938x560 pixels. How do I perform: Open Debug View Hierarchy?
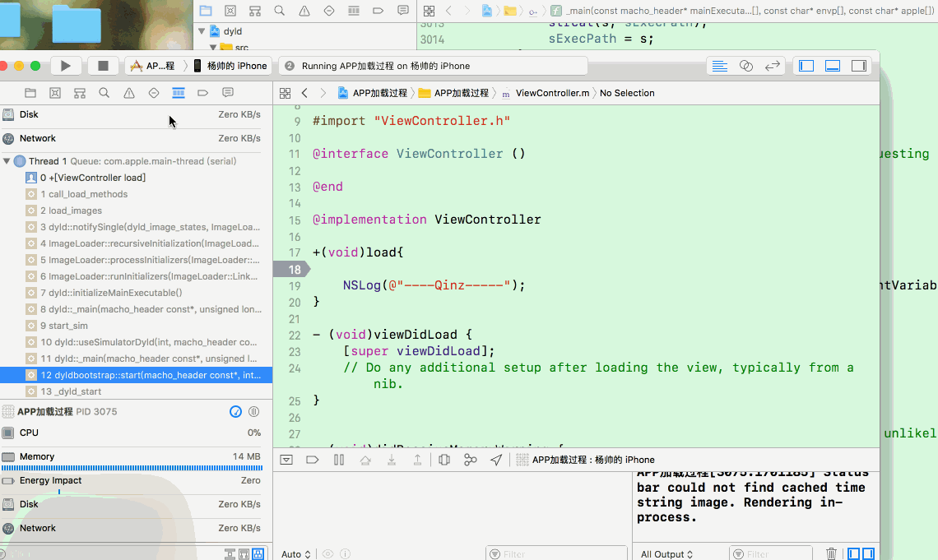click(443, 460)
